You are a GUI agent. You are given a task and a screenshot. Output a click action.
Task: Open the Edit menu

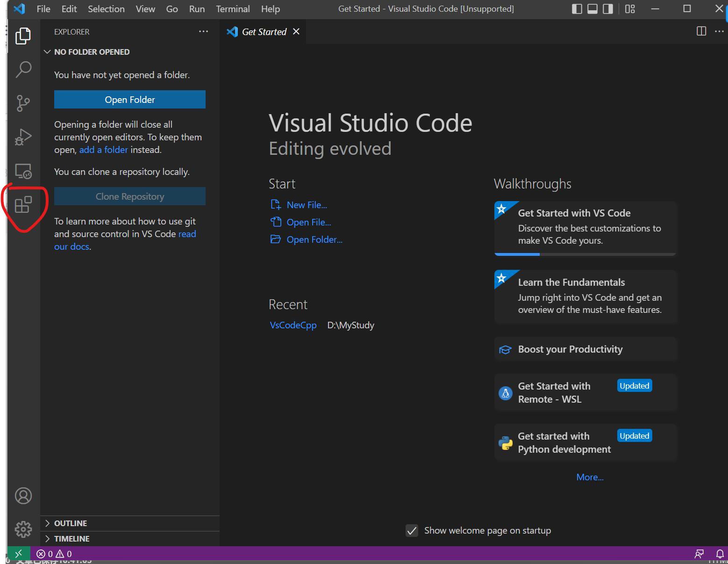coord(69,9)
